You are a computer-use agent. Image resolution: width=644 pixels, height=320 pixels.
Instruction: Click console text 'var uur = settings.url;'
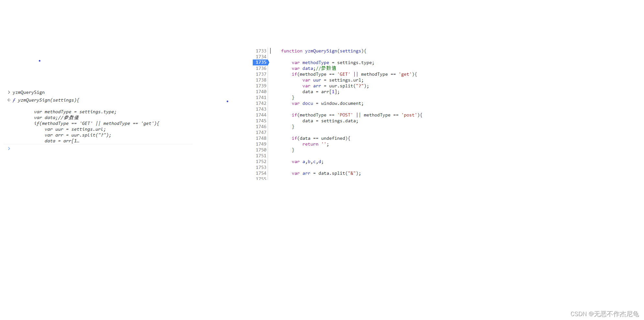tap(75, 129)
